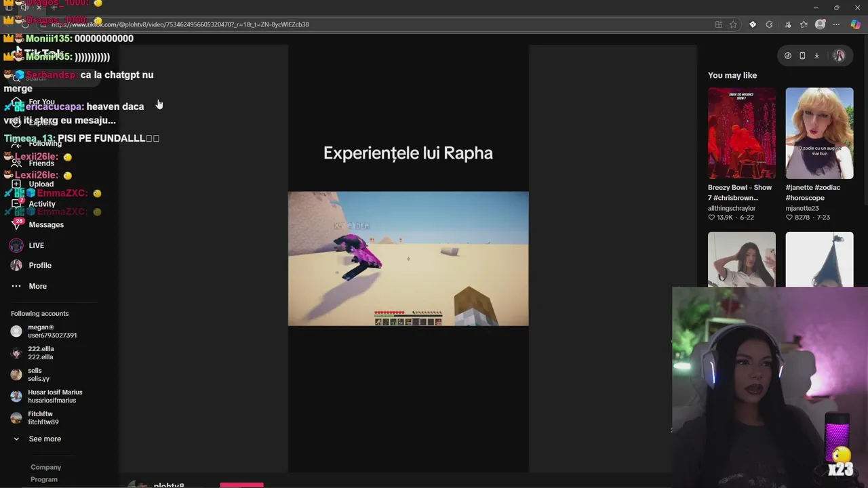This screenshot has width=868, height=488.
Task: Open the Copilot icon in browser
Action: [855, 24]
